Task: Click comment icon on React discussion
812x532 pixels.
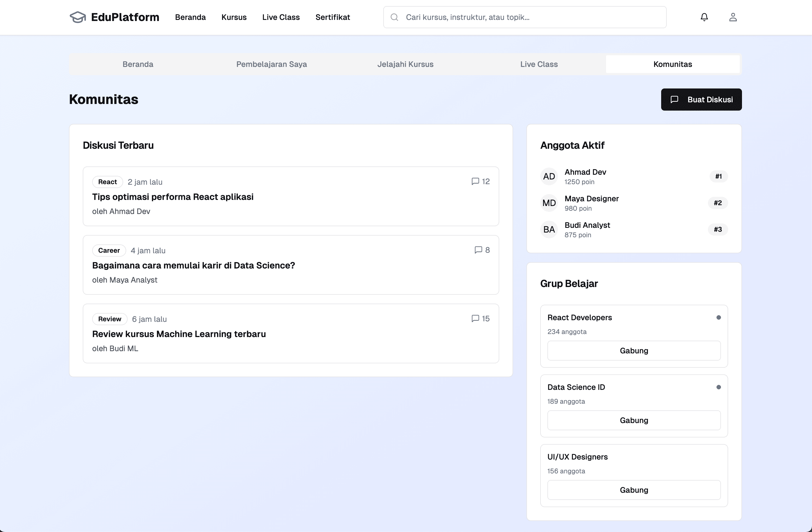Action: (475, 181)
